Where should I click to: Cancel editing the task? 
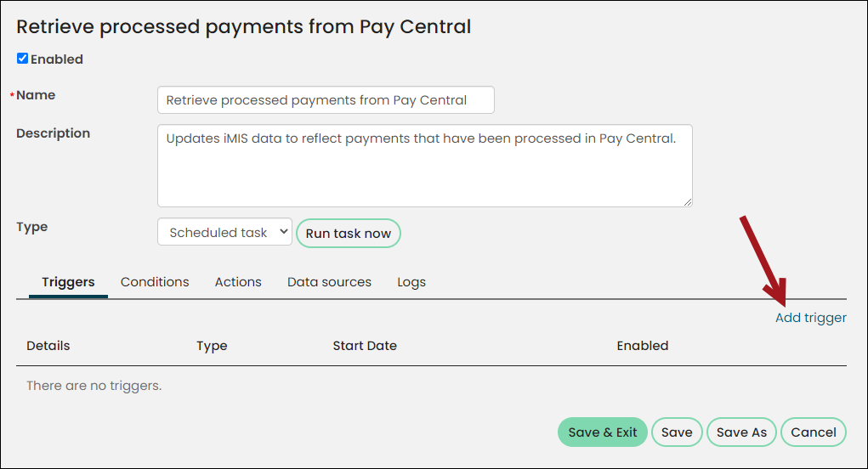tap(814, 432)
